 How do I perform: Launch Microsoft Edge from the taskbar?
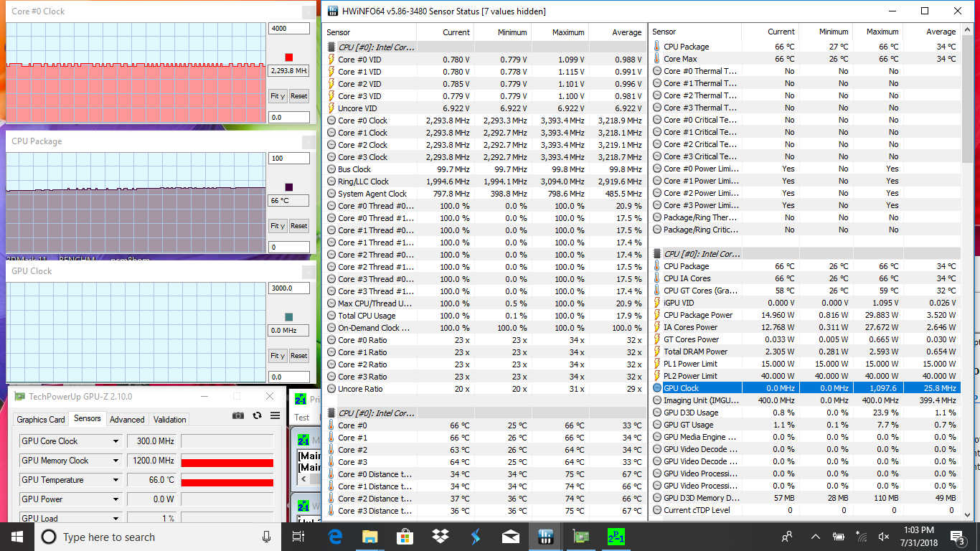[x=334, y=537]
